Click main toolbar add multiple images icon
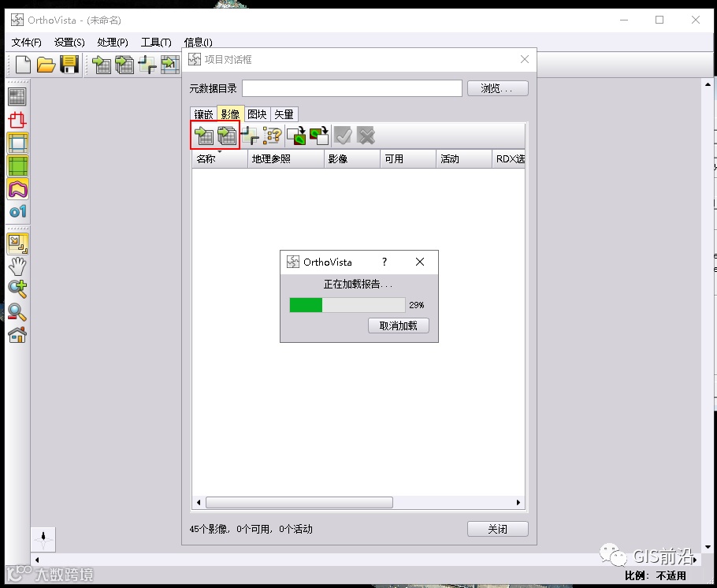This screenshot has width=717, height=588. click(124, 65)
